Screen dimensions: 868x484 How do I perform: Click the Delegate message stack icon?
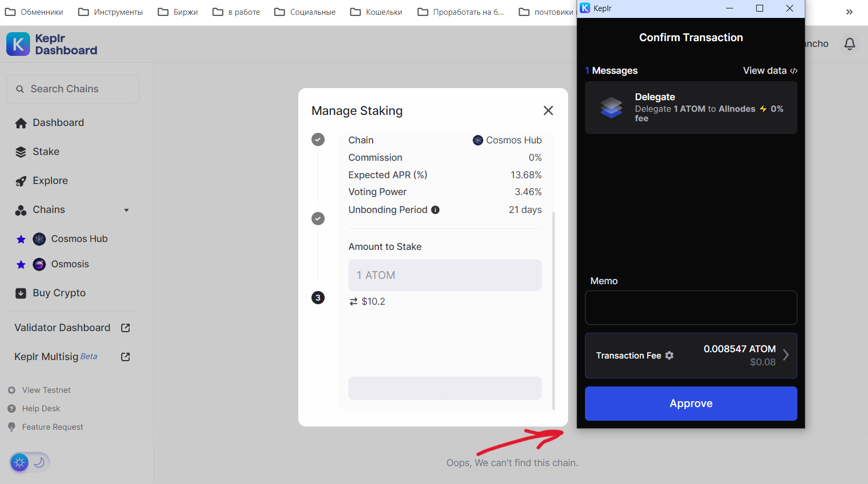click(x=611, y=108)
